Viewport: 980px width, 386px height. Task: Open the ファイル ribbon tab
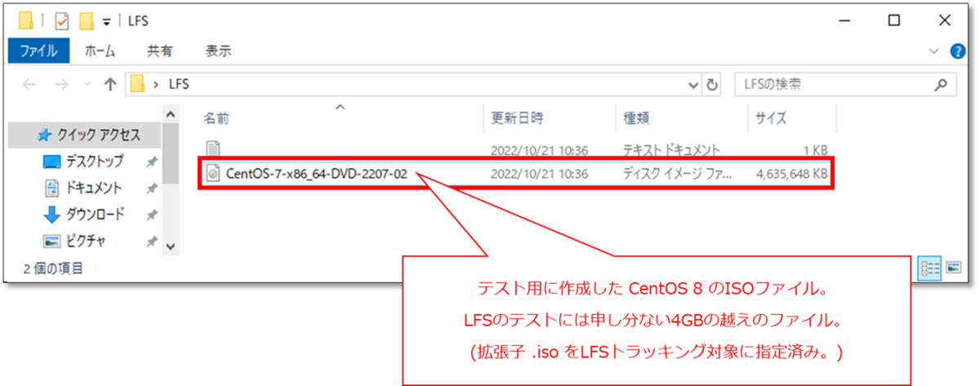pos(38,51)
